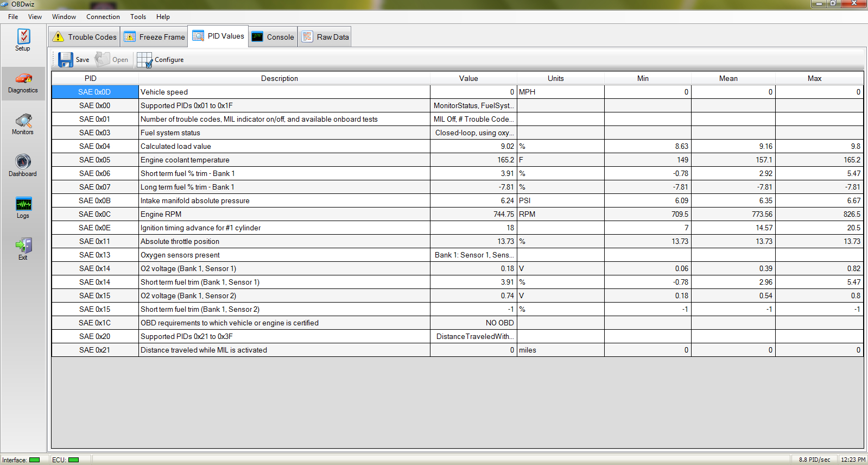The image size is (868, 465).
Task: Click the Save floppy disk icon
Action: point(66,60)
